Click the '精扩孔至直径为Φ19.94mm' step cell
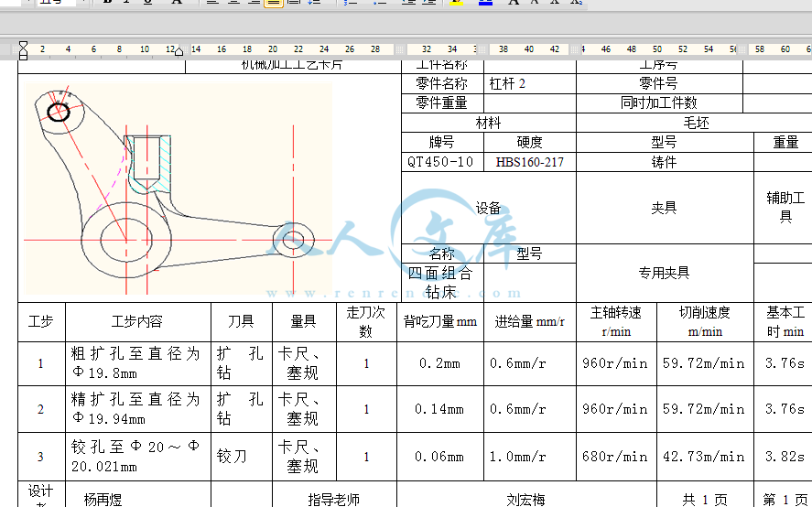This screenshot has width=812, height=507. (137, 409)
